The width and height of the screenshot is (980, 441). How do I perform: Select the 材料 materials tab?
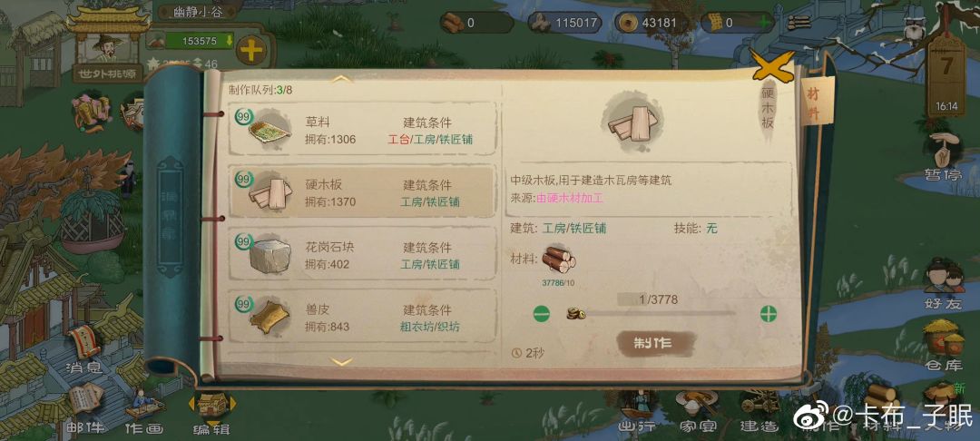click(x=814, y=103)
